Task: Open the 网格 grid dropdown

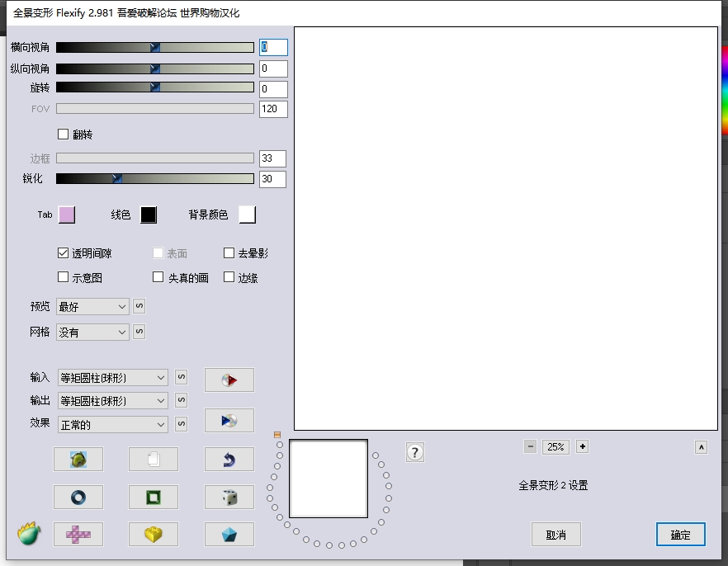Action: [x=92, y=333]
